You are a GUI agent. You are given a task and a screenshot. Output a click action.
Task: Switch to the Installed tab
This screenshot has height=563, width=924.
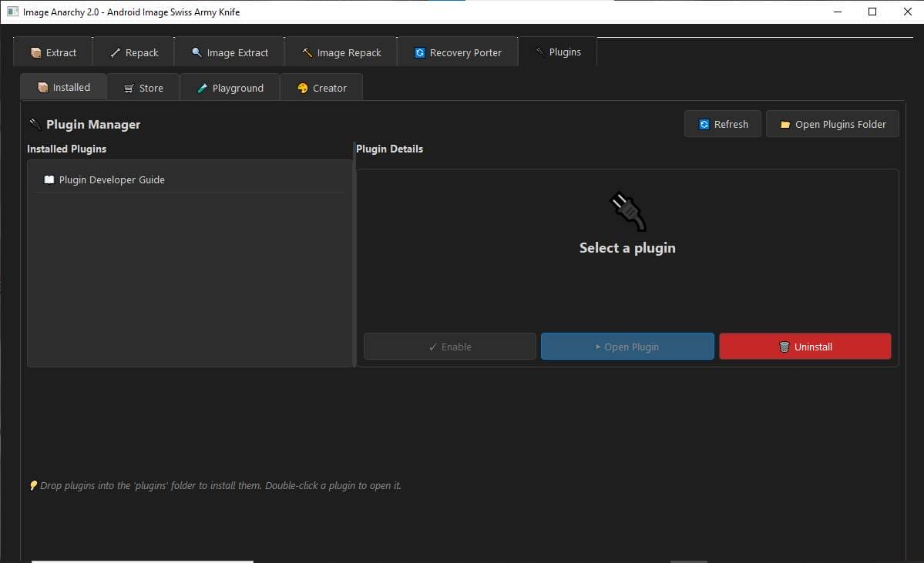click(62, 87)
